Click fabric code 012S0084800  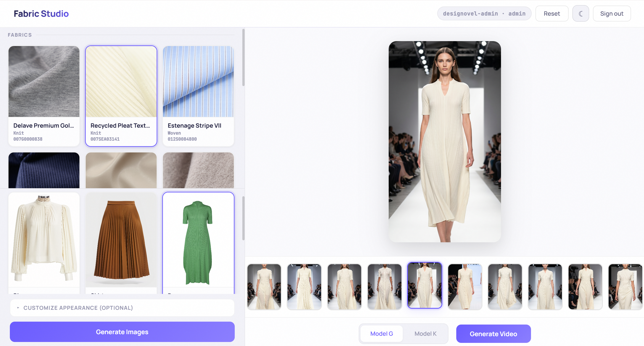point(182,139)
